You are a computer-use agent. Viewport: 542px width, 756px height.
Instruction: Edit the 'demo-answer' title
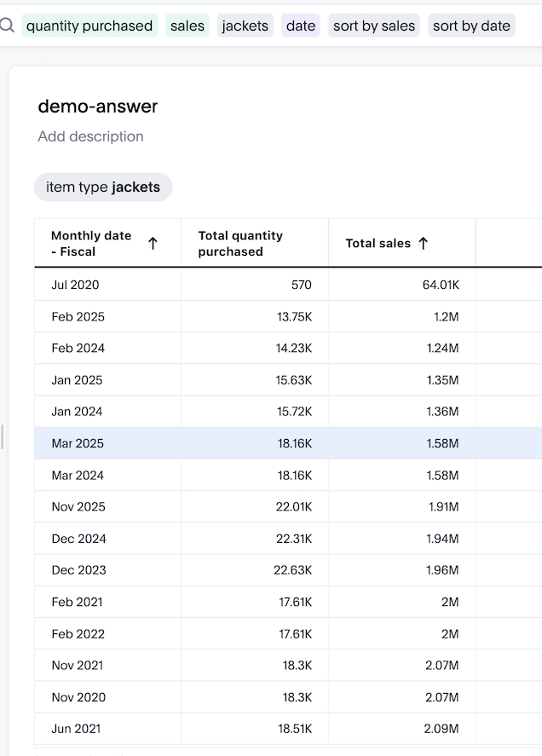click(98, 107)
